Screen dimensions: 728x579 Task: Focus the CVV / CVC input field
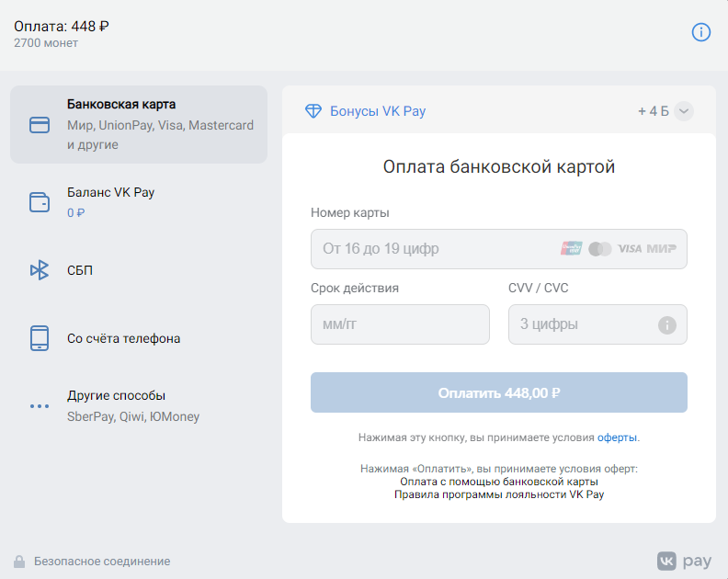tap(597, 324)
